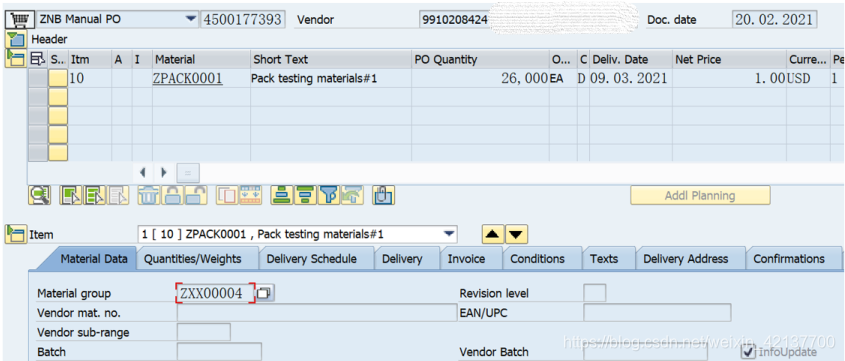Select row selector for item 10
The width and height of the screenshot is (845, 361).
(38, 79)
